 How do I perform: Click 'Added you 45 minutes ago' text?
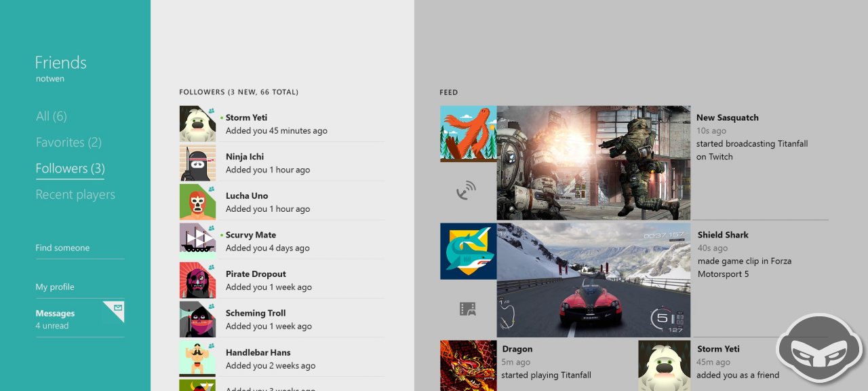277,130
